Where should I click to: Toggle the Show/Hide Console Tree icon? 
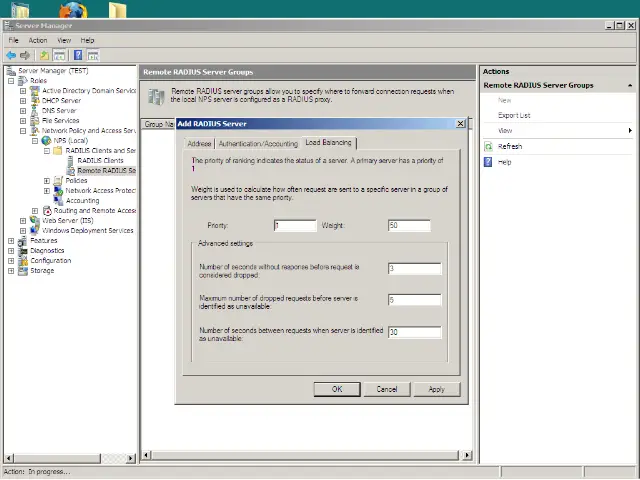(x=59, y=55)
